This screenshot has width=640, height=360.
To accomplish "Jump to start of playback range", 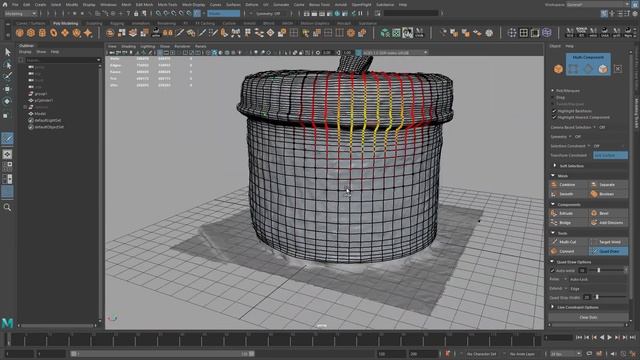I will (x=579, y=338).
